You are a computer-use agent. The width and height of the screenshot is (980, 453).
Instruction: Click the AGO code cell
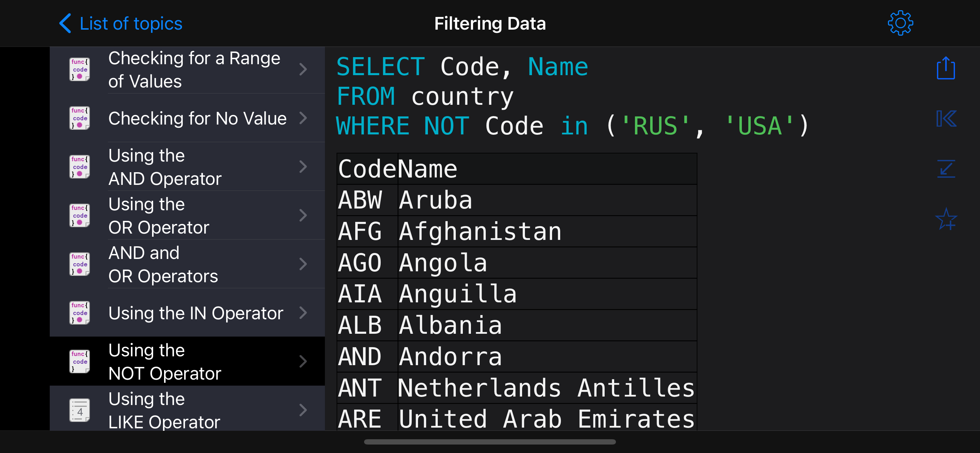(x=368, y=262)
